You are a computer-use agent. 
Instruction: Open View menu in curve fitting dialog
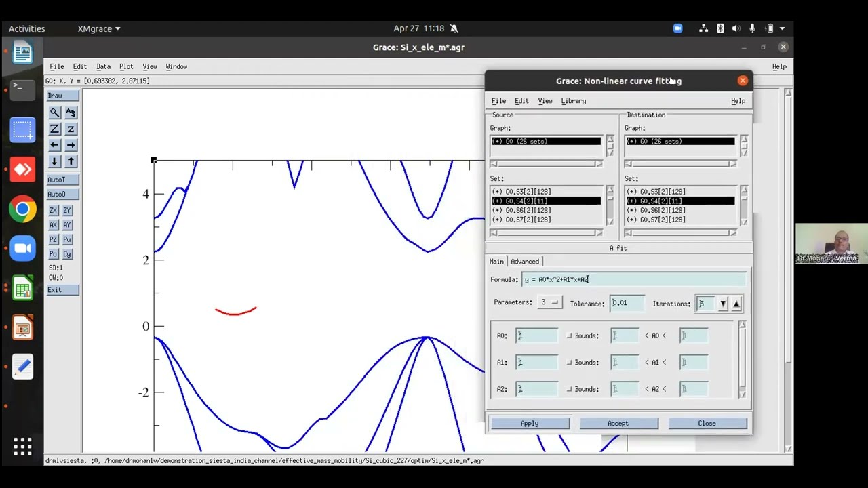(545, 101)
